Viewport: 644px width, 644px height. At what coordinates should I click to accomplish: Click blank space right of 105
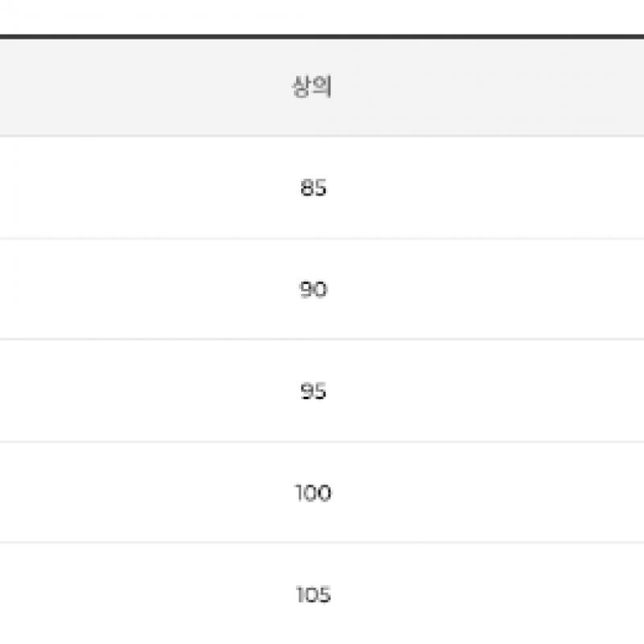point(507,595)
